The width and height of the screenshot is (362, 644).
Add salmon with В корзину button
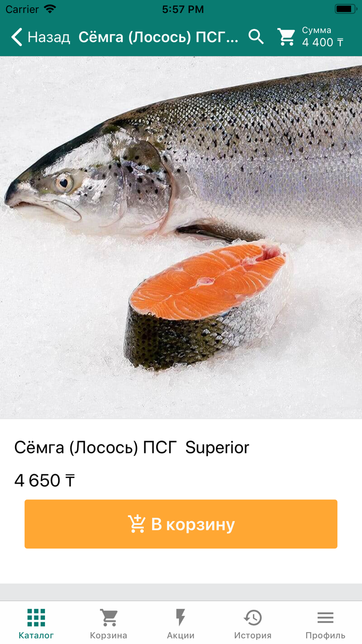click(x=181, y=524)
